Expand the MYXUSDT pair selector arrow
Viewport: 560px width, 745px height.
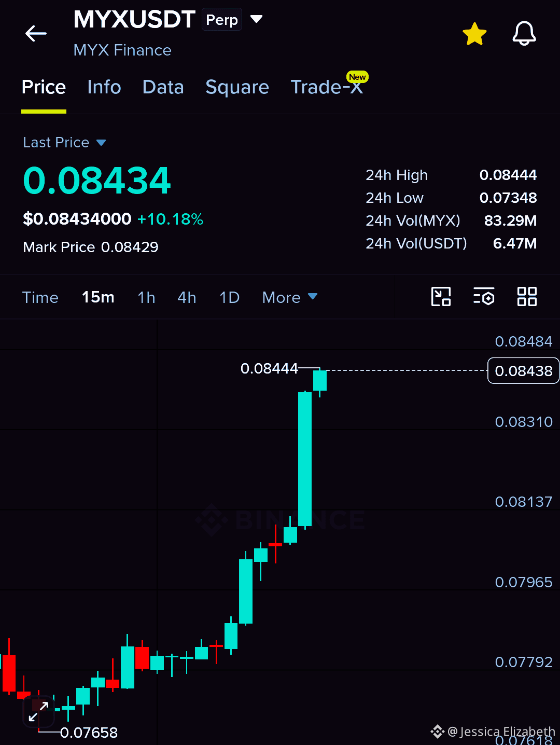coord(256,20)
